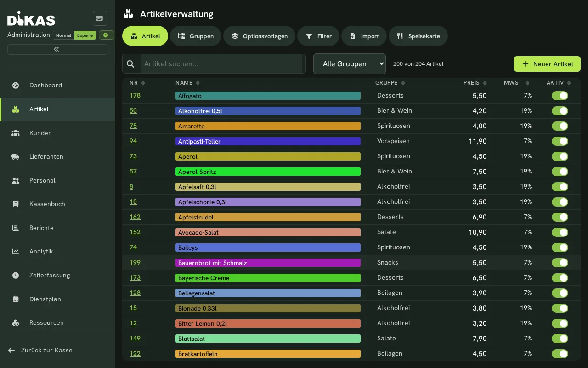The image size is (588, 368).
Task: Open Kassenbuch via its book icon
Action: pyautogui.click(x=16, y=204)
